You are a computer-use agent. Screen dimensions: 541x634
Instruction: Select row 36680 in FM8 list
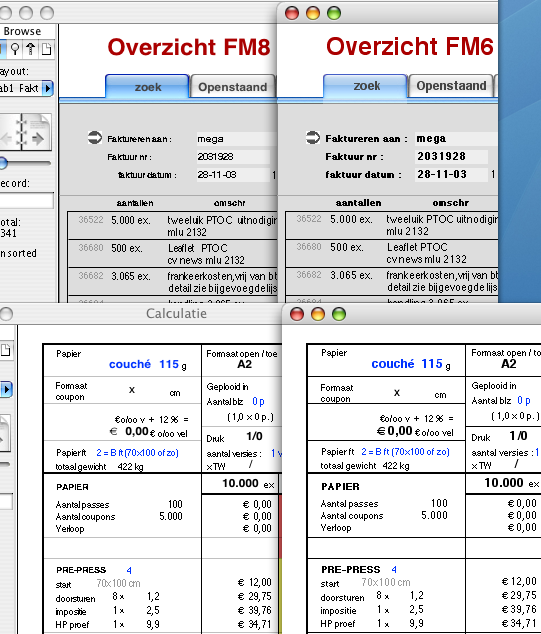[x=173, y=254]
